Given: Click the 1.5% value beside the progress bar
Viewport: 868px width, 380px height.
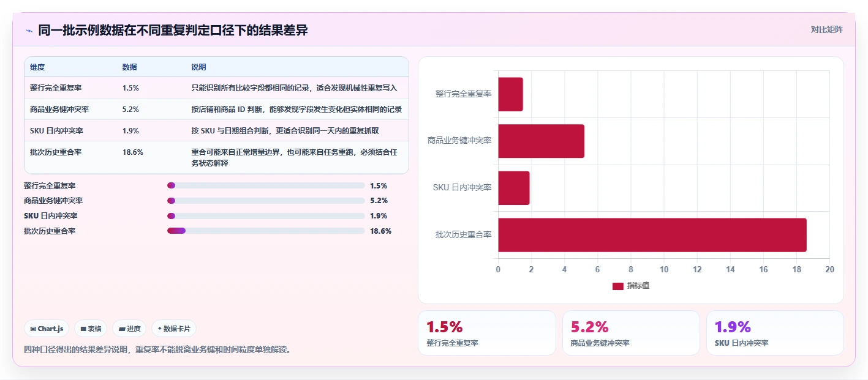Looking at the screenshot, I should (x=379, y=185).
